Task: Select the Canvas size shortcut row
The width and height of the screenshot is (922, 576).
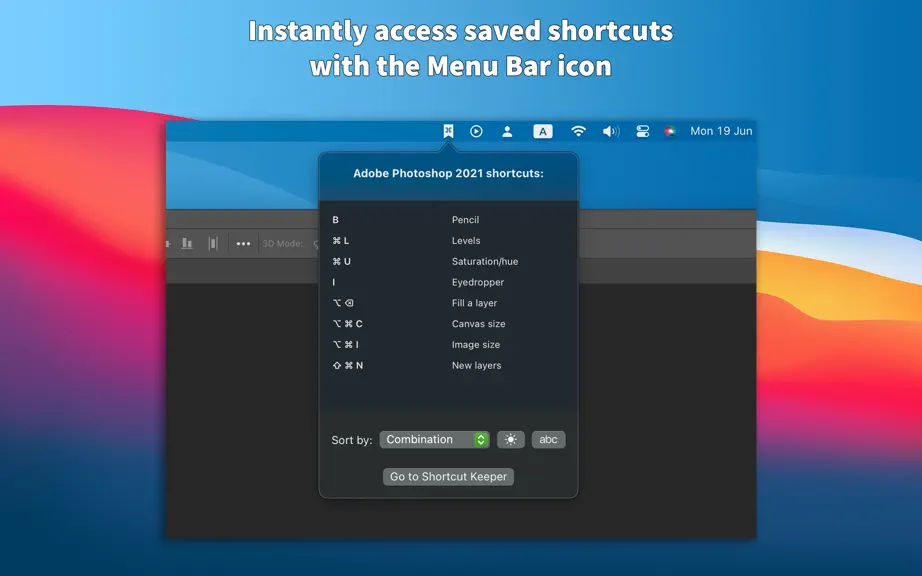Action: (448, 324)
